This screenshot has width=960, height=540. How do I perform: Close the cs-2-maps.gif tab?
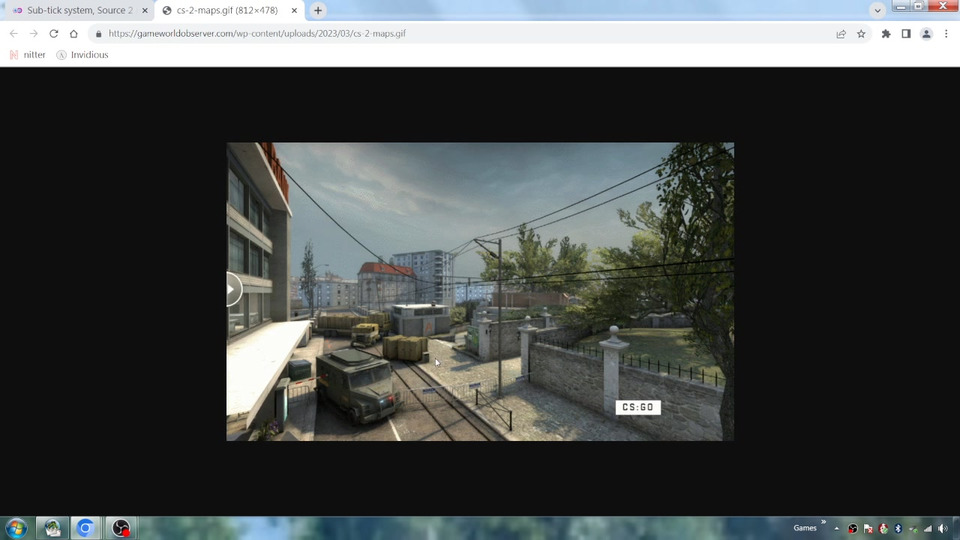294,10
